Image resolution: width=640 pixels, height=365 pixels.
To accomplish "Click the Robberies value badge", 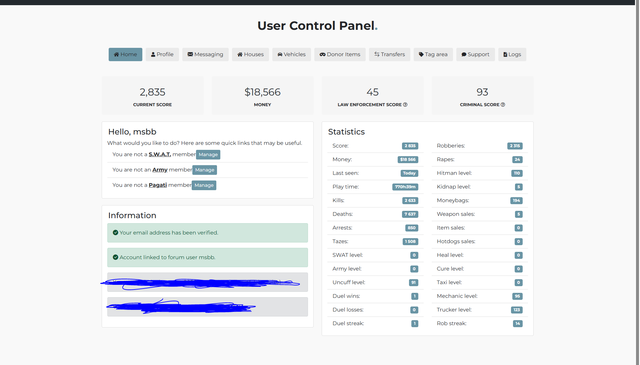I will click(x=515, y=146).
